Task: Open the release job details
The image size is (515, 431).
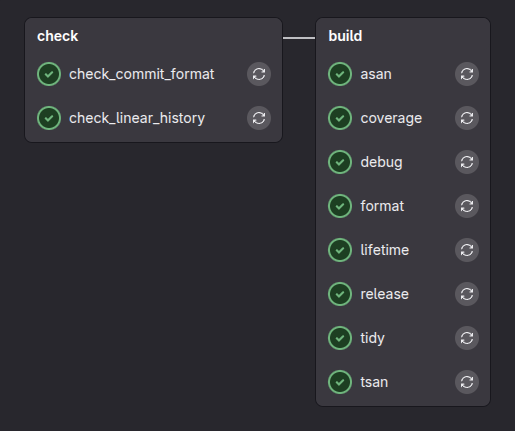Action: click(x=384, y=294)
